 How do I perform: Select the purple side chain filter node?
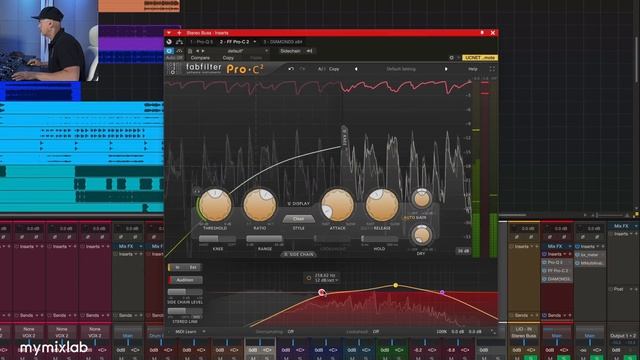pos(442,292)
